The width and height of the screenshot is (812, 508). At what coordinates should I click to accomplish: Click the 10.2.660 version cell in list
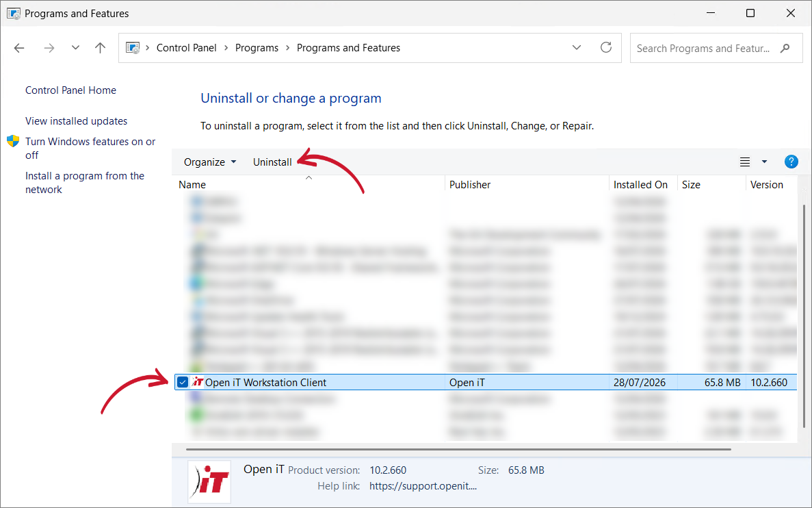pos(769,383)
